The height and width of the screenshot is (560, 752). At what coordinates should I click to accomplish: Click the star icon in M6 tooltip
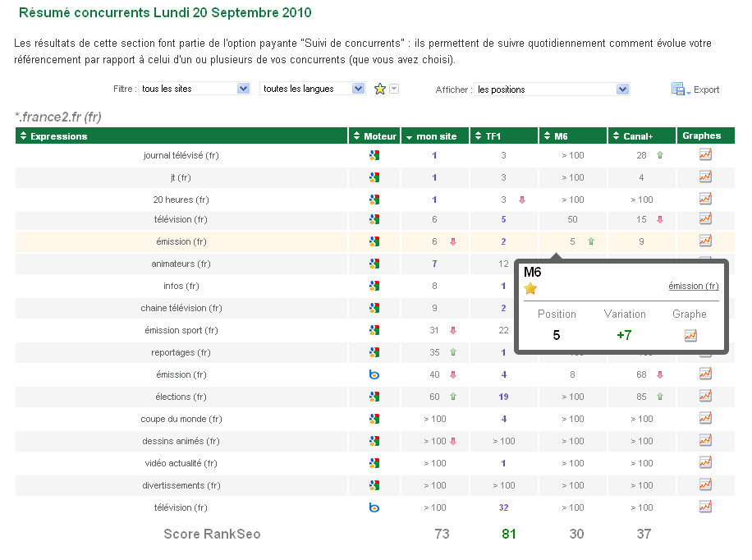(x=530, y=288)
